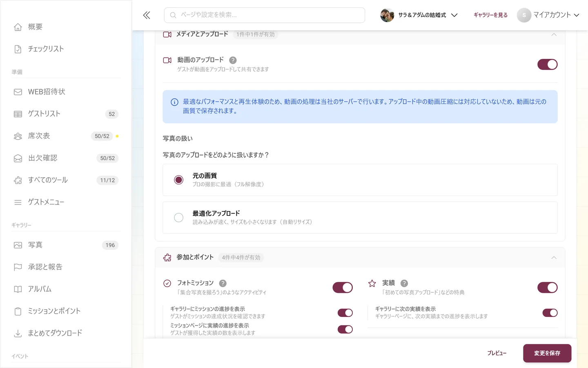
Task: Turn off the 実績 toggle
Action: (547, 287)
